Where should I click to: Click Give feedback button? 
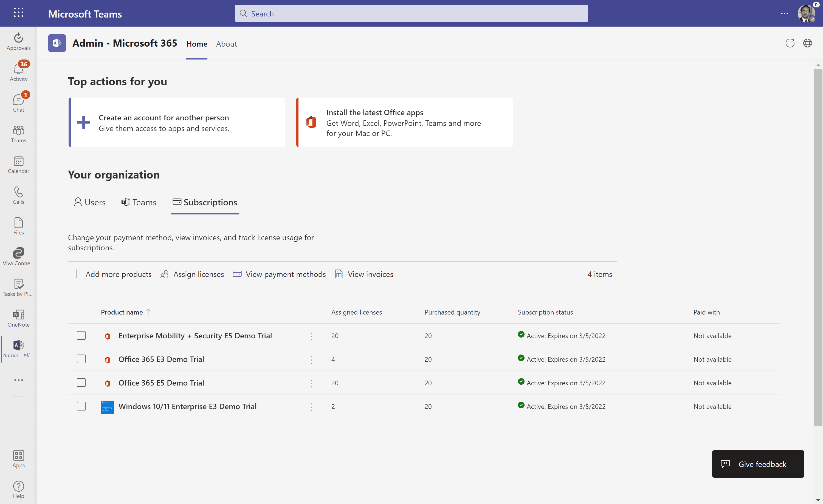click(x=758, y=464)
